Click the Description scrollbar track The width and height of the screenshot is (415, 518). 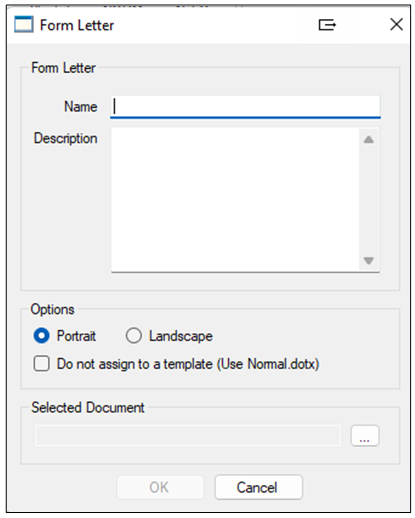click(x=368, y=200)
